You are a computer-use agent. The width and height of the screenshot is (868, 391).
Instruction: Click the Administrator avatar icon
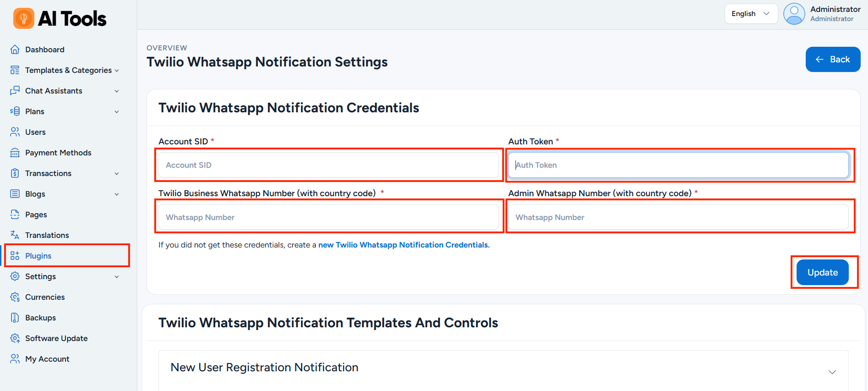tap(794, 14)
